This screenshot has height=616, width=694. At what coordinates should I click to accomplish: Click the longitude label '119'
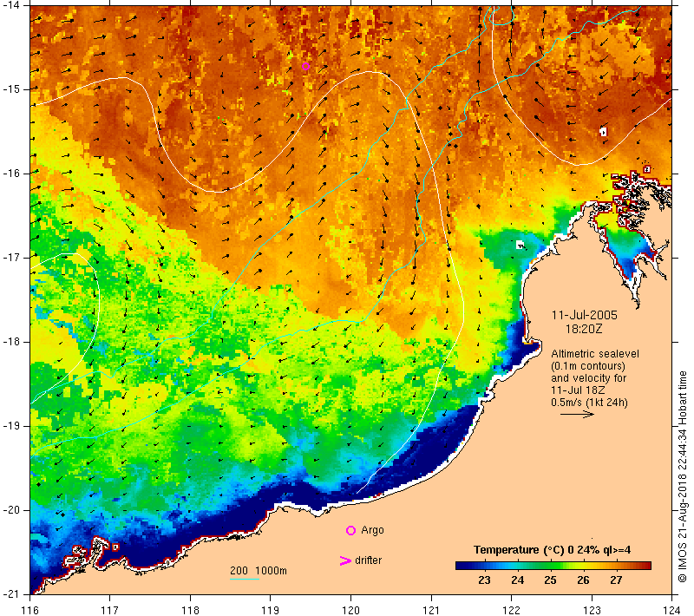point(271,610)
